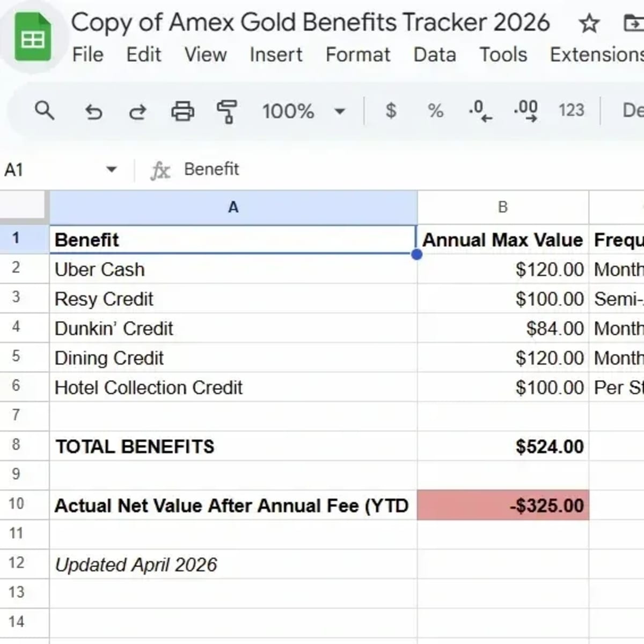Open the Edit menu
The width and height of the screenshot is (644, 644).
click(144, 55)
